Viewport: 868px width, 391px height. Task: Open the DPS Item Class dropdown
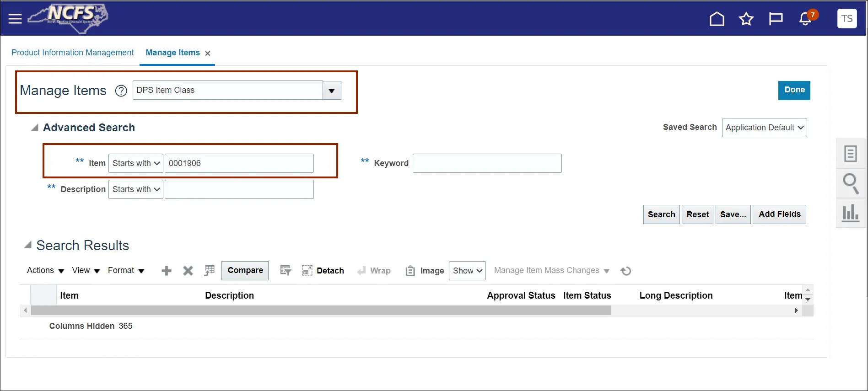pyautogui.click(x=332, y=91)
